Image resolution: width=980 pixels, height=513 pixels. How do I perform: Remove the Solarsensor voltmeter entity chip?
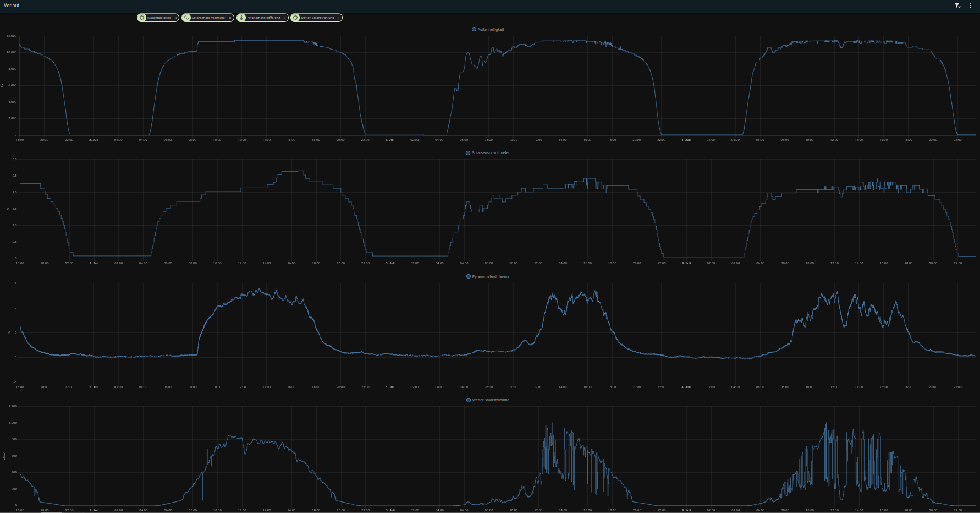tap(230, 18)
